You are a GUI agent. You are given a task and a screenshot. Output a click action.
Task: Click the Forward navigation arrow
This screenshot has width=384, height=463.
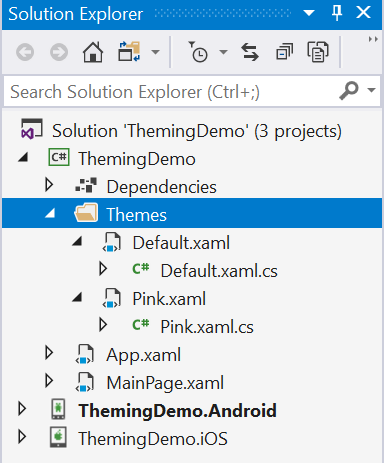click(59, 52)
